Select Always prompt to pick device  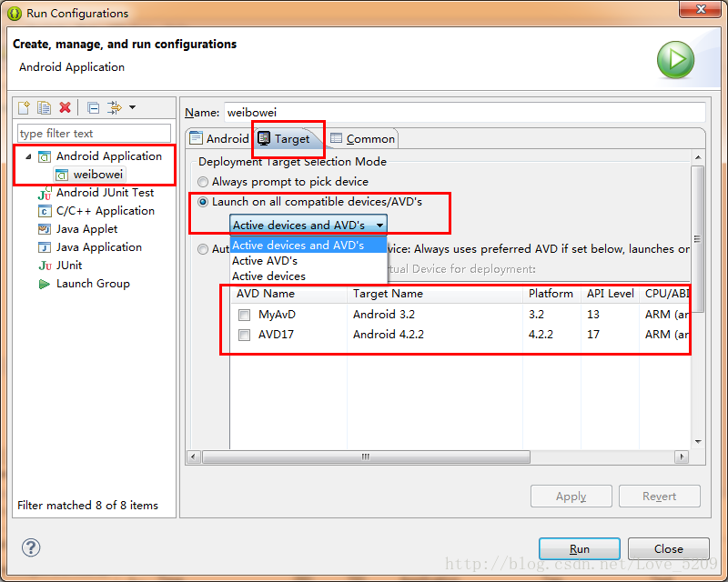click(x=203, y=182)
